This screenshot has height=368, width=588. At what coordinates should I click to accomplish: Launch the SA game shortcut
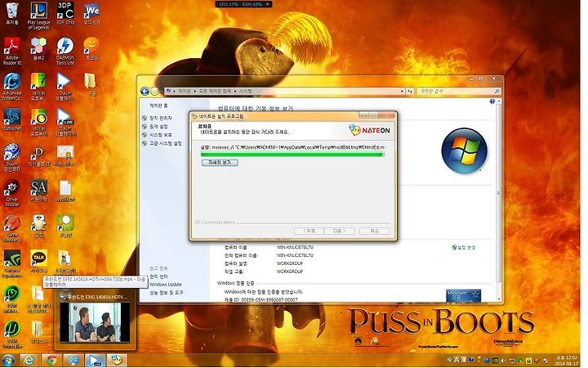click(39, 191)
